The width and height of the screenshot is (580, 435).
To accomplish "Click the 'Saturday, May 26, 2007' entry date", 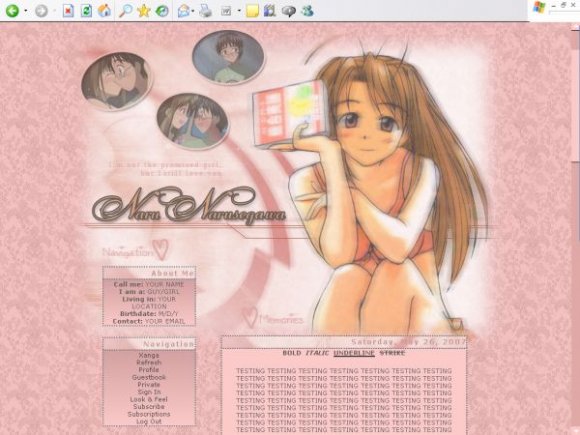I will coord(409,342).
